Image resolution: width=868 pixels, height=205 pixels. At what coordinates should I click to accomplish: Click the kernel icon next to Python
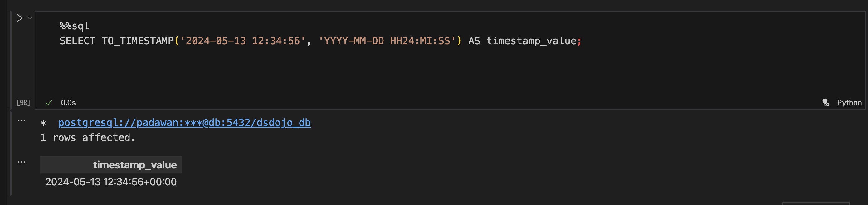pyautogui.click(x=826, y=102)
